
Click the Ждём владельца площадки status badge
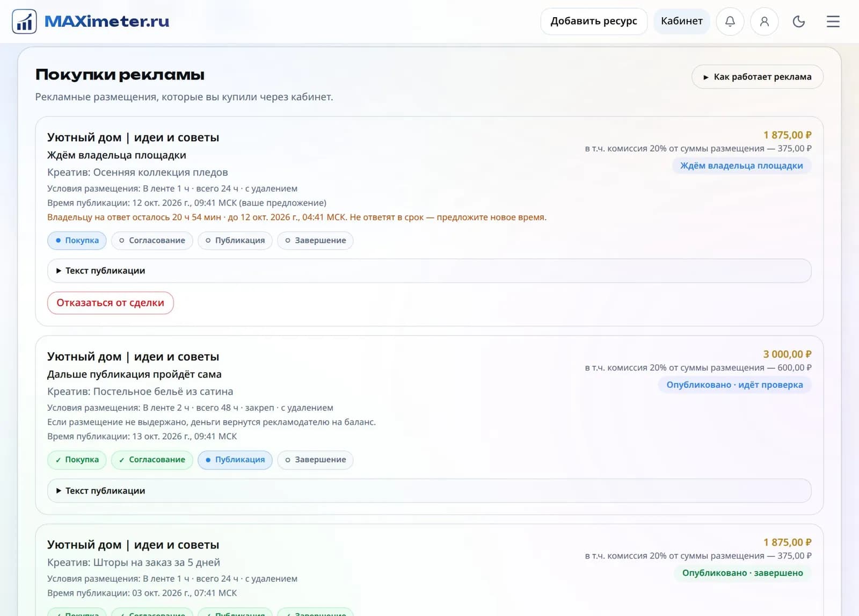click(742, 165)
